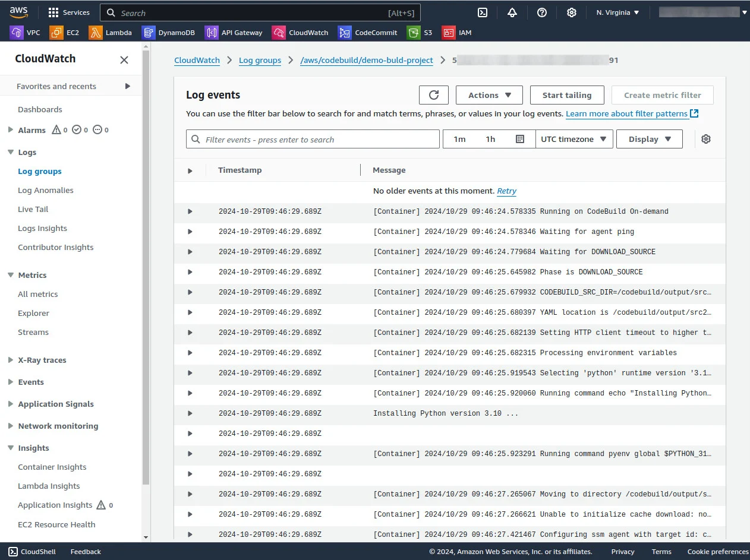Go to /aws/codebuild/demo-buld-project breadcrumb
750x560 pixels.
point(367,60)
